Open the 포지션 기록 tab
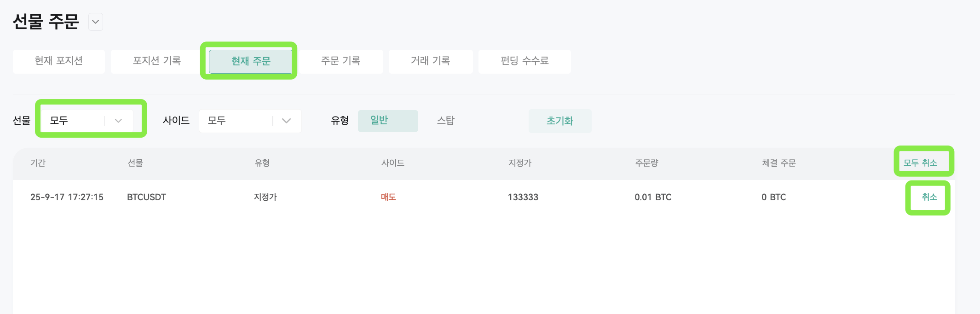The height and width of the screenshot is (314, 980). tap(157, 61)
